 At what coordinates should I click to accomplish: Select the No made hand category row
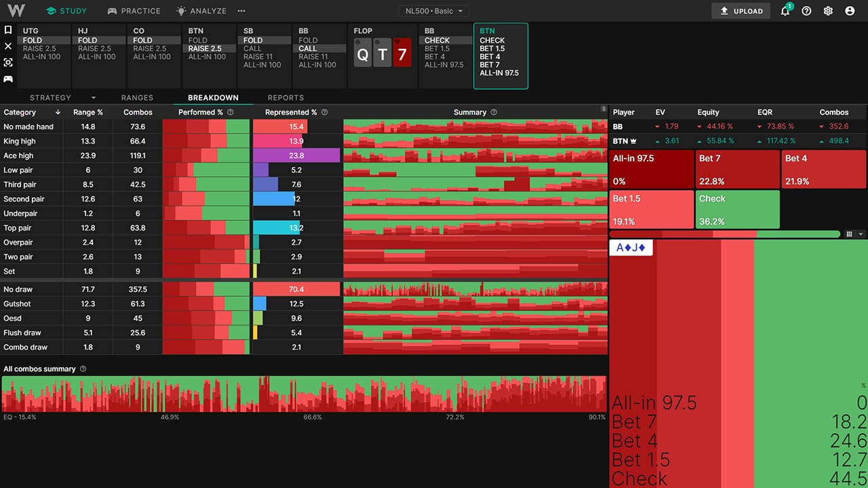click(x=304, y=127)
